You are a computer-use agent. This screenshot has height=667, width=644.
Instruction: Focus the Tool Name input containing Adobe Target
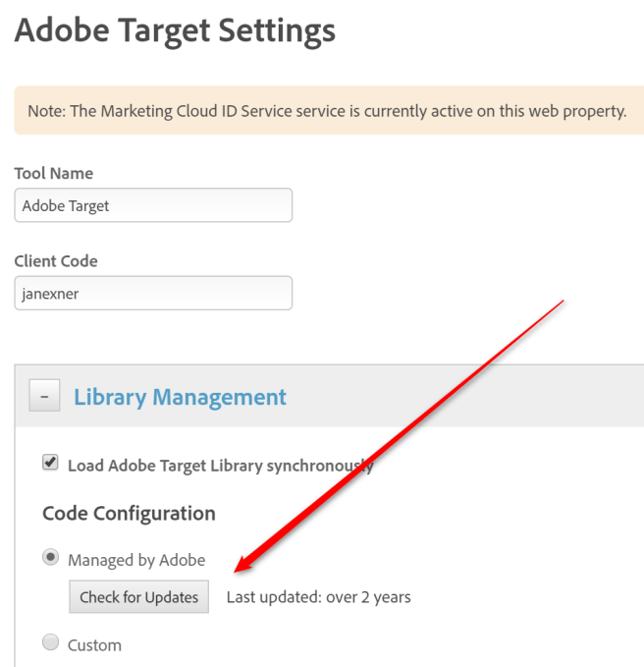153,205
